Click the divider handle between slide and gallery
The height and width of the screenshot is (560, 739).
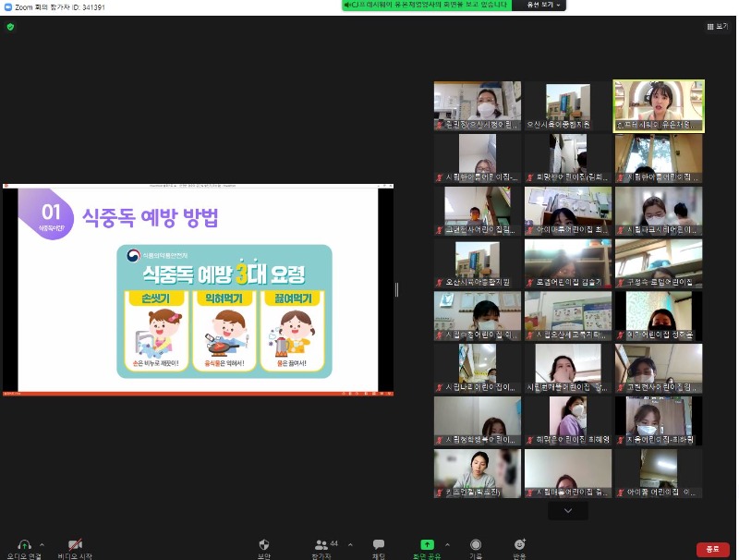pos(397,289)
